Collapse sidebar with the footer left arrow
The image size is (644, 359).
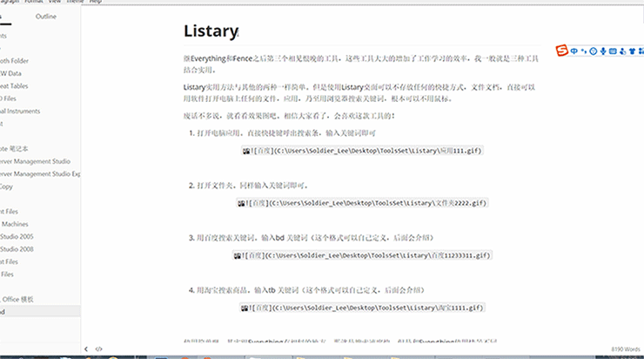pos(85,349)
